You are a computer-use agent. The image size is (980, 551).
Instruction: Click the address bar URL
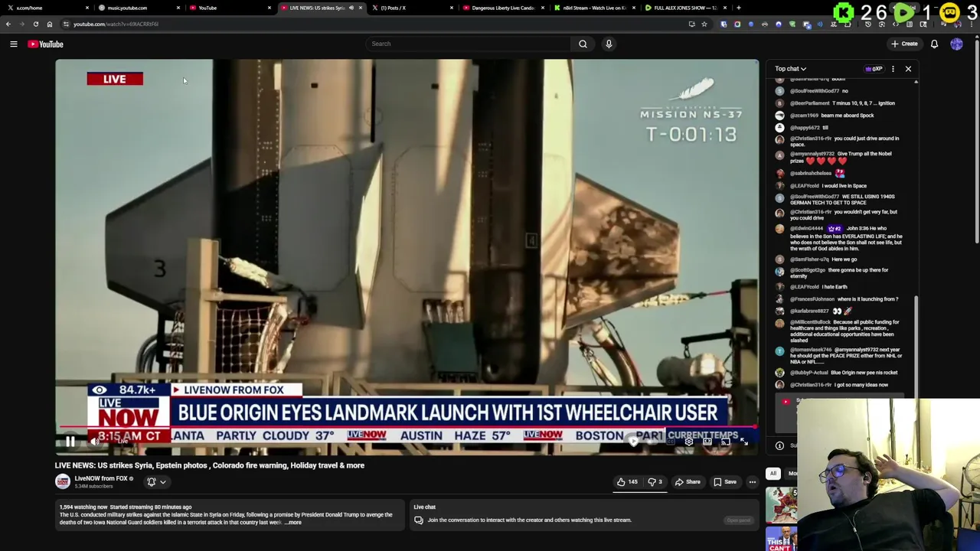click(x=116, y=24)
